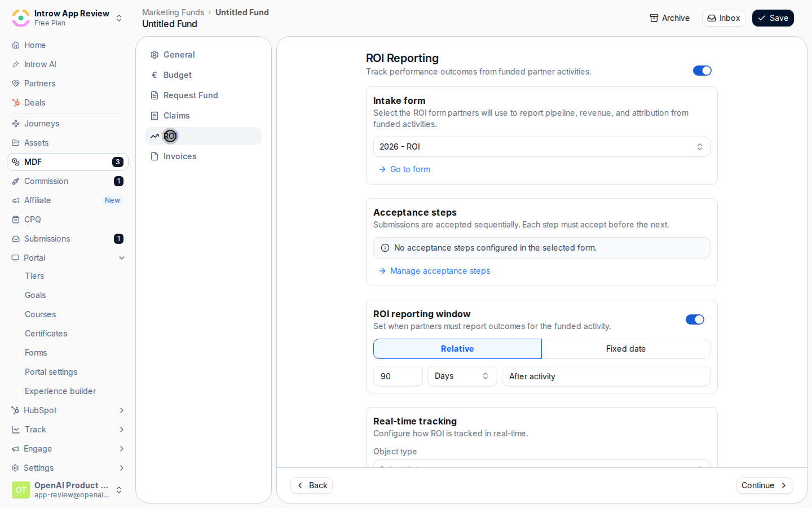Open the workspace switcher next to Introw App Review
This screenshot has width=812, height=508.
click(x=119, y=18)
